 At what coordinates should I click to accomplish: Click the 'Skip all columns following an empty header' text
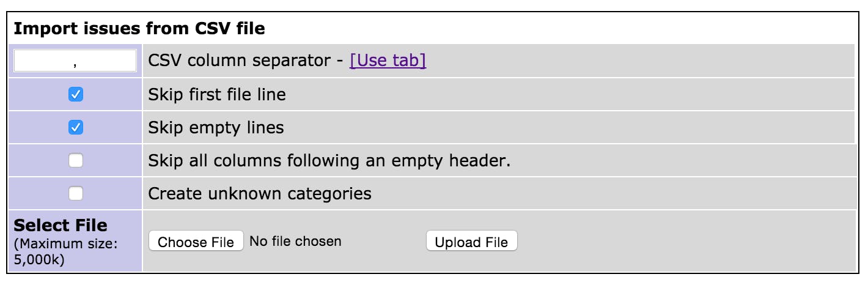coord(329,161)
